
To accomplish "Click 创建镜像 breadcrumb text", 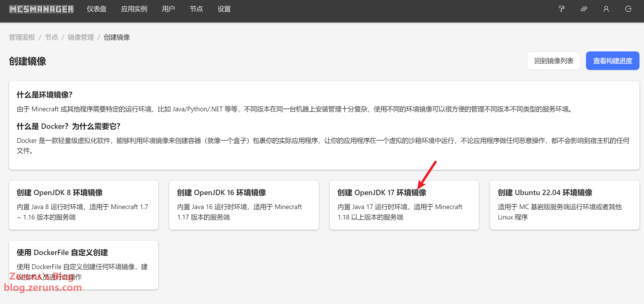I will (x=117, y=37).
